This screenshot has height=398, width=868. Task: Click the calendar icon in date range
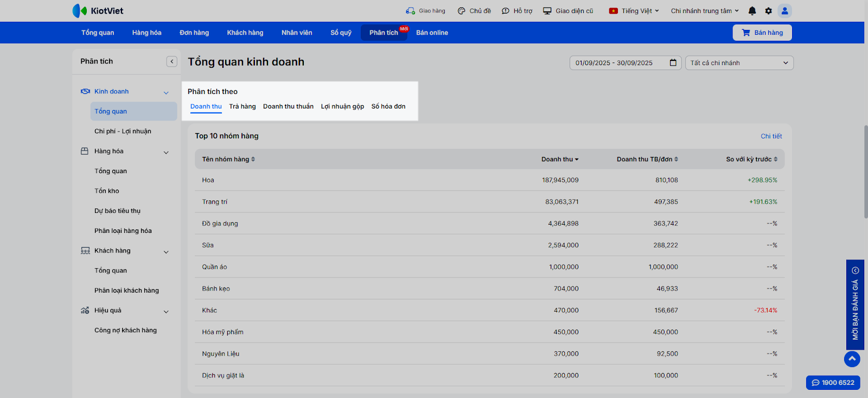pyautogui.click(x=673, y=63)
